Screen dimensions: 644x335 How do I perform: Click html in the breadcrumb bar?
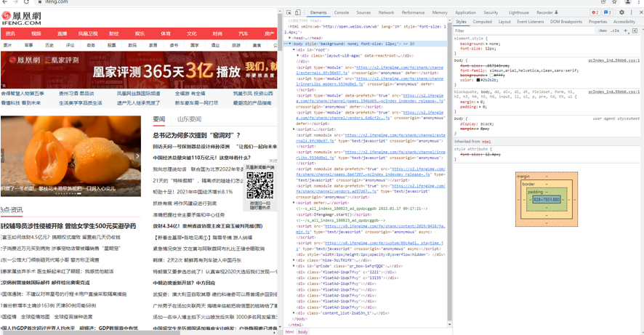click(x=289, y=331)
